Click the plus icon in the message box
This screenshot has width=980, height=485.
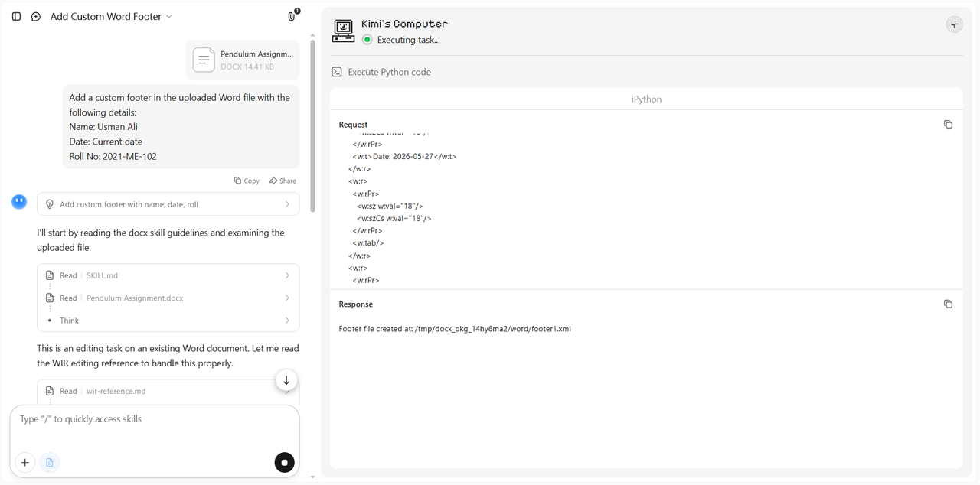pyautogui.click(x=25, y=462)
